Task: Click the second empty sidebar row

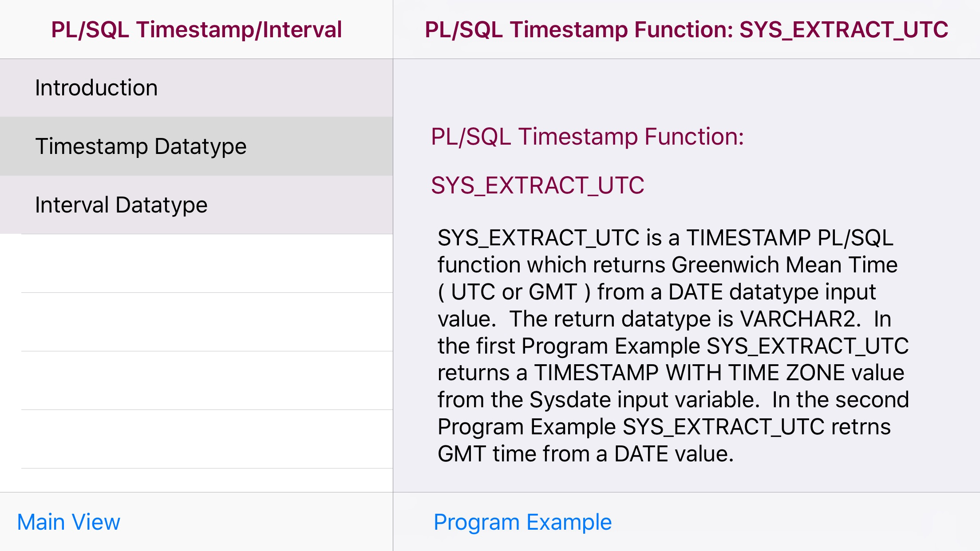Action: [207, 322]
